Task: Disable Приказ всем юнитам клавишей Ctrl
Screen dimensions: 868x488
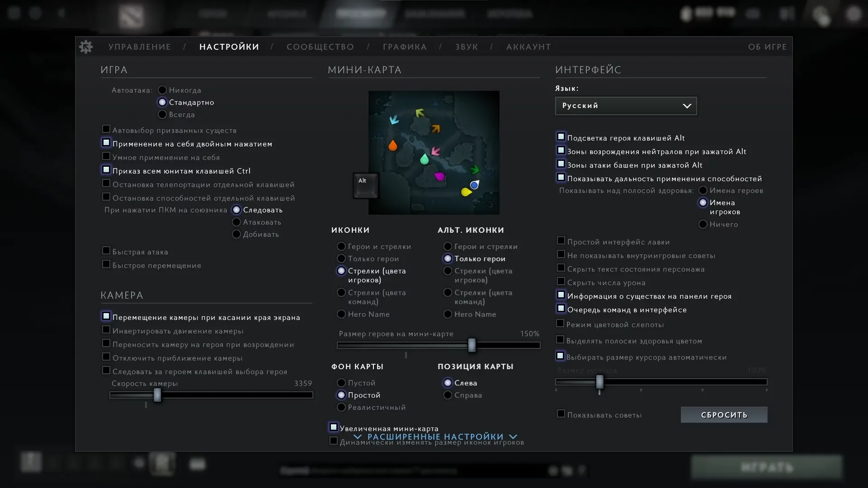Action: click(x=106, y=170)
